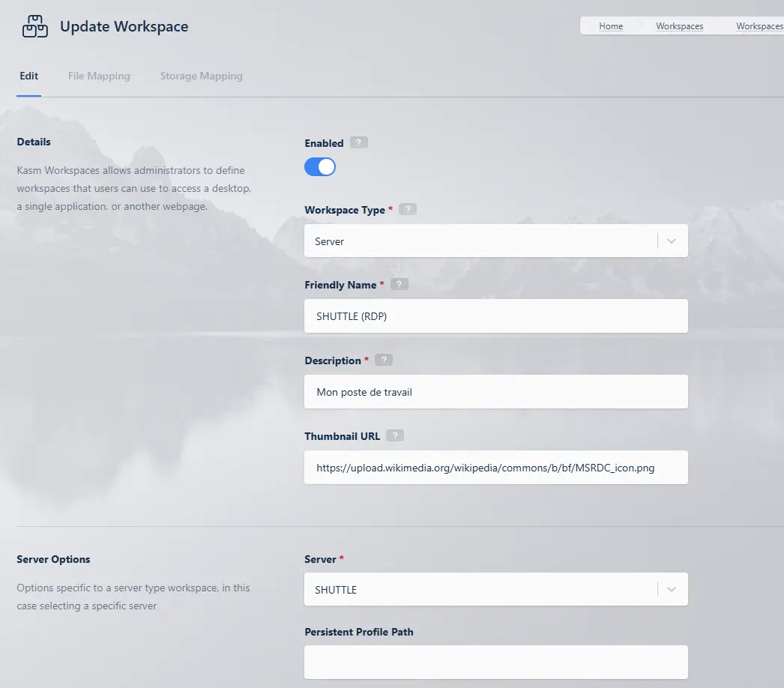The image size is (784, 688).
Task: Toggle the Enabled switch off
Action: coord(320,167)
